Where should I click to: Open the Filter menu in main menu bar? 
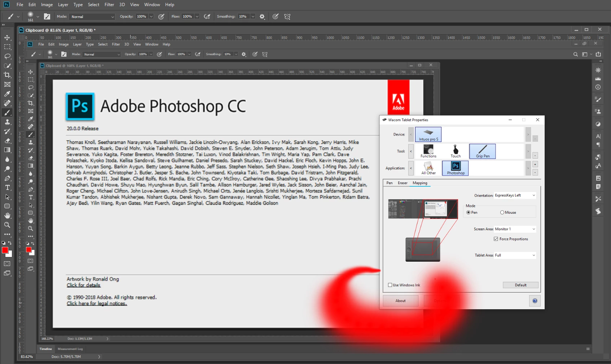(109, 5)
